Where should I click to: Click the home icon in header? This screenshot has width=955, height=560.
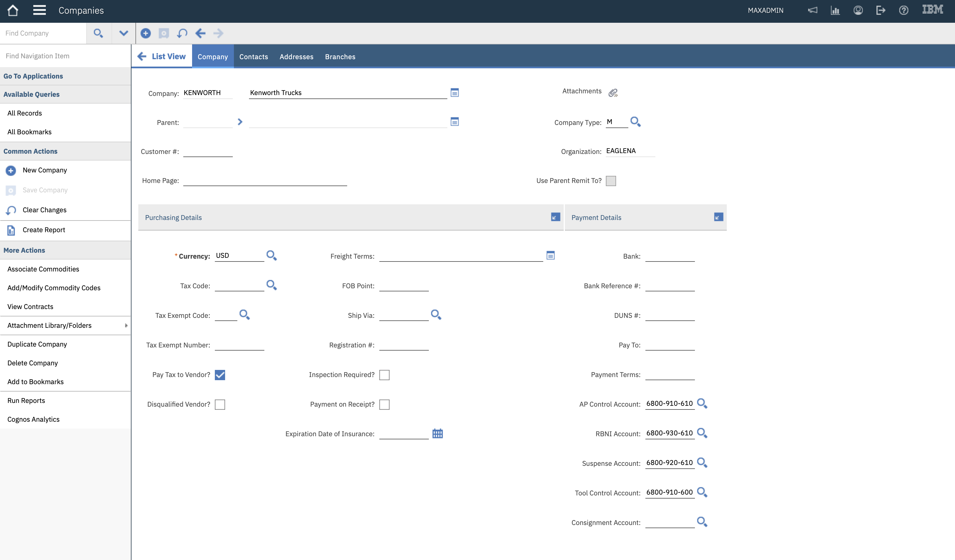[13, 10]
